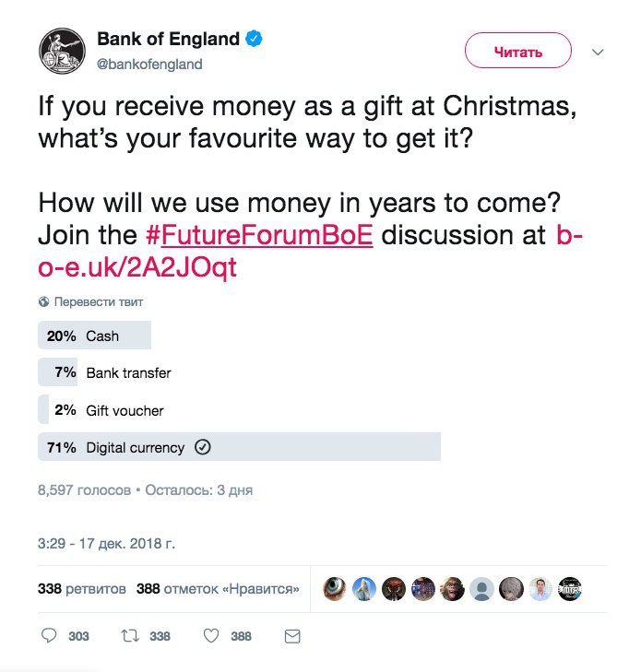This screenshot has height=672, width=641.
Task: Click the globe translate icon
Action: coord(43,301)
